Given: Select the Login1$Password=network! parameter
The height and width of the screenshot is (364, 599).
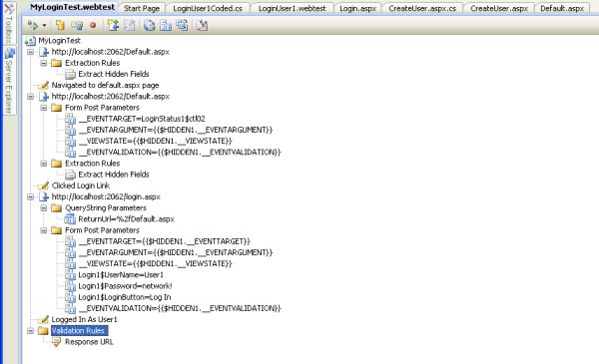Looking at the screenshot, I should click(125, 286).
